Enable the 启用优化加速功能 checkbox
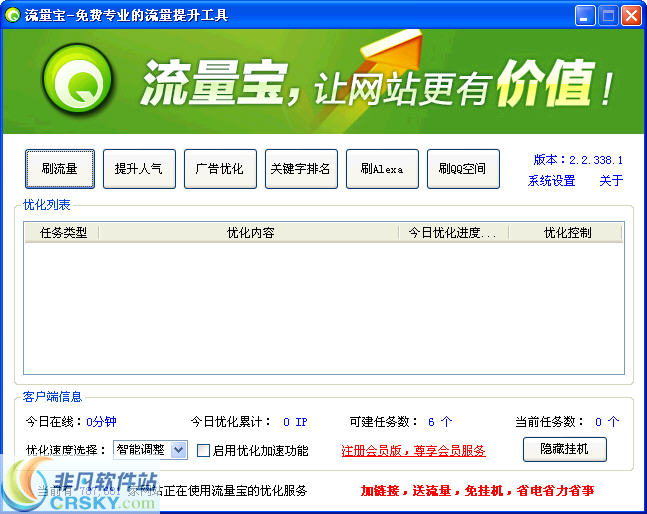Image resolution: width=647 pixels, height=514 pixels. 203,450
